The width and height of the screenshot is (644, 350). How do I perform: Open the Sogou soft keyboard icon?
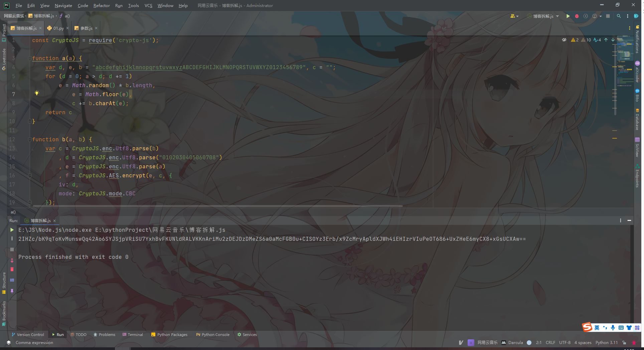[x=621, y=328]
